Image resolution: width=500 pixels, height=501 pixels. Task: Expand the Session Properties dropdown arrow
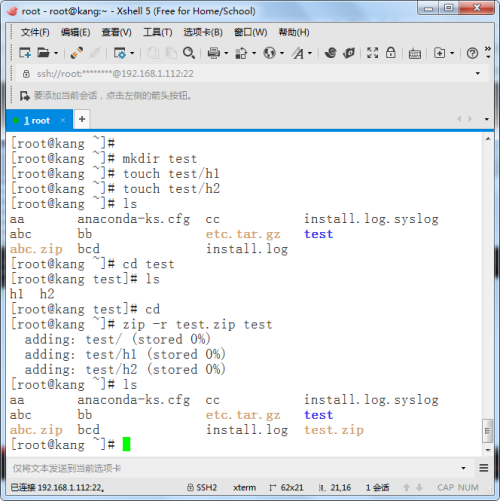pos(132,53)
